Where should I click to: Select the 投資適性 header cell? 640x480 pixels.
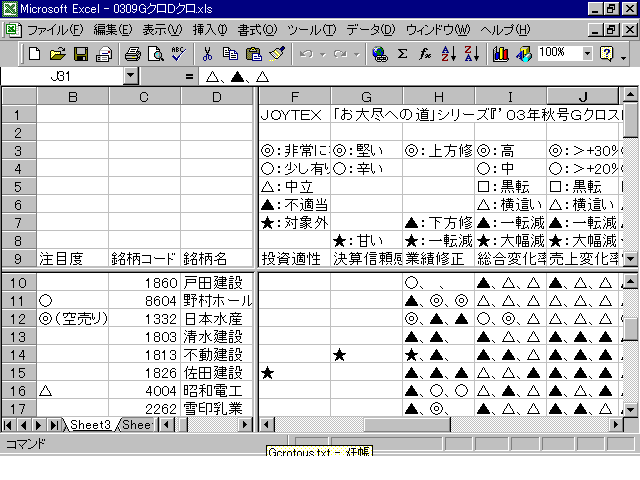295,258
